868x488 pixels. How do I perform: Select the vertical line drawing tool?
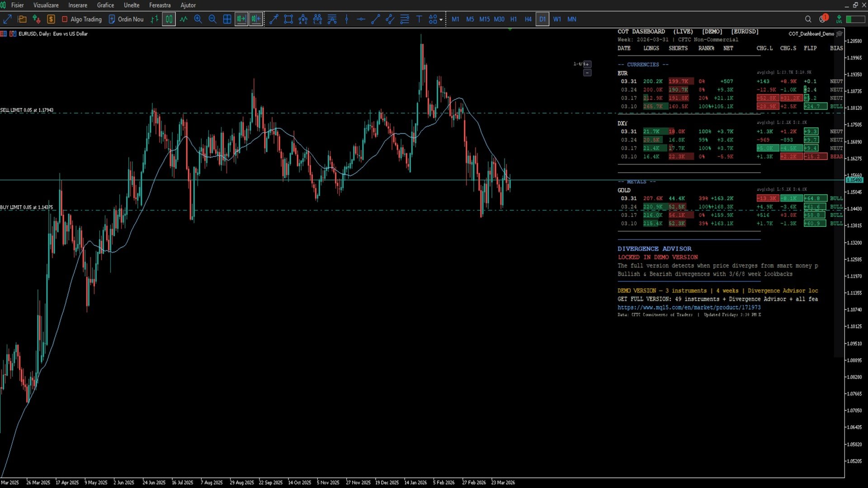tap(347, 19)
